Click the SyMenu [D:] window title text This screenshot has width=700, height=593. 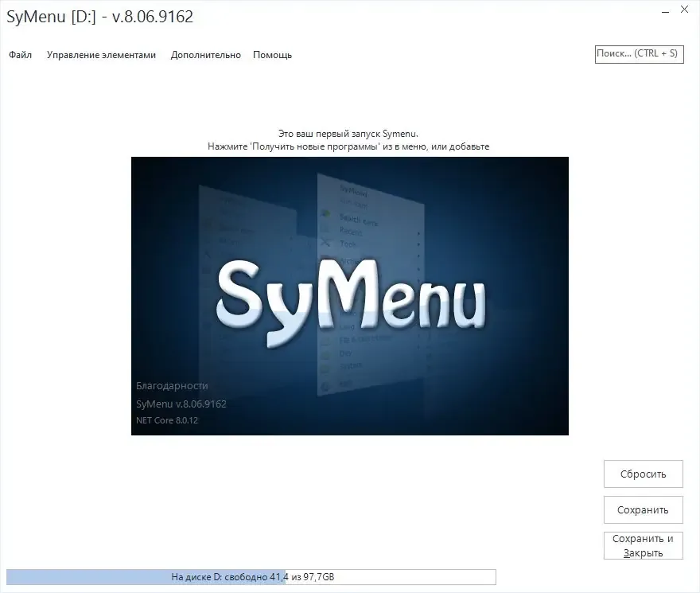point(100,17)
